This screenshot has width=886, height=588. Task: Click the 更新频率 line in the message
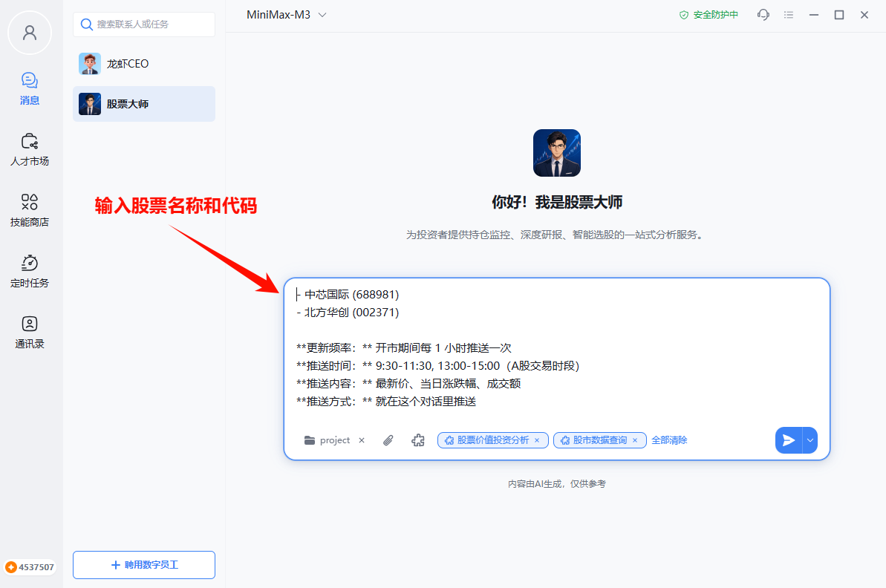click(403, 348)
